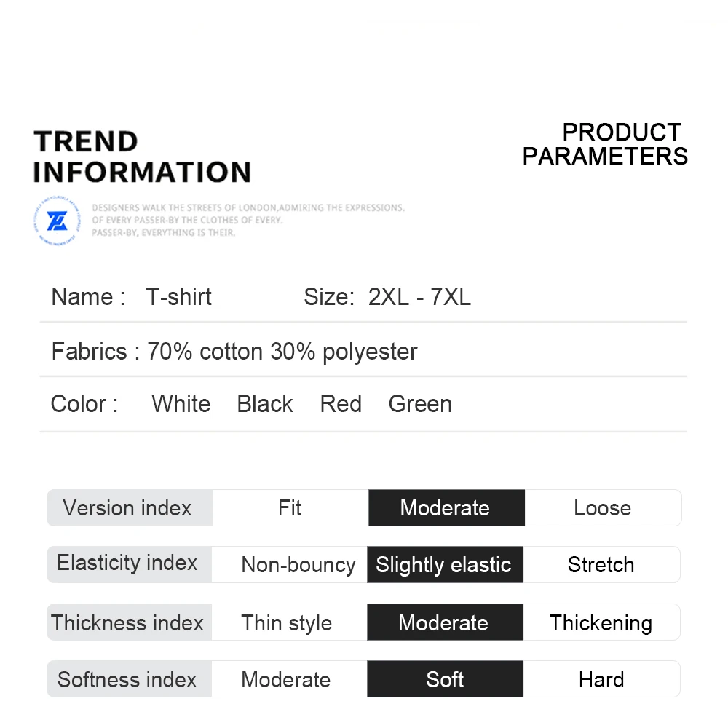Screen dimensions: 728x728
Task: Click the White color text
Action: [x=181, y=404]
